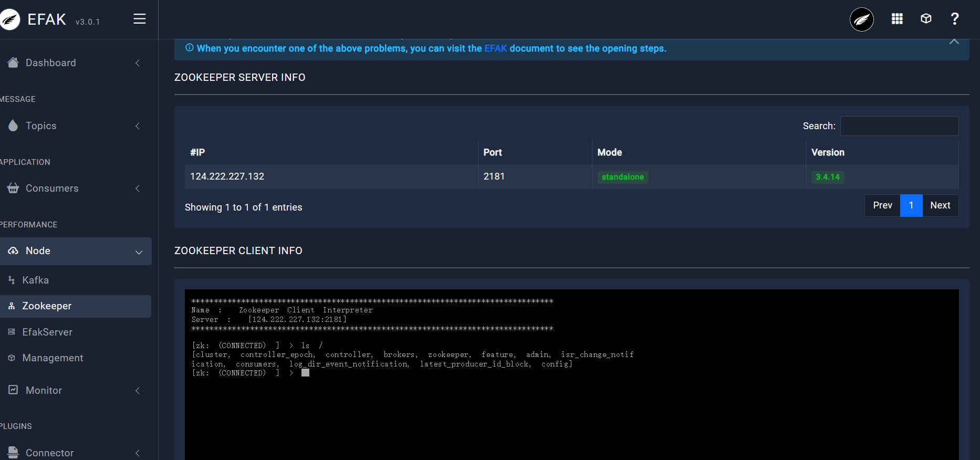The width and height of the screenshot is (980, 460).
Task: Expand the Monitor menu chevron
Action: [x=138, y=391]
